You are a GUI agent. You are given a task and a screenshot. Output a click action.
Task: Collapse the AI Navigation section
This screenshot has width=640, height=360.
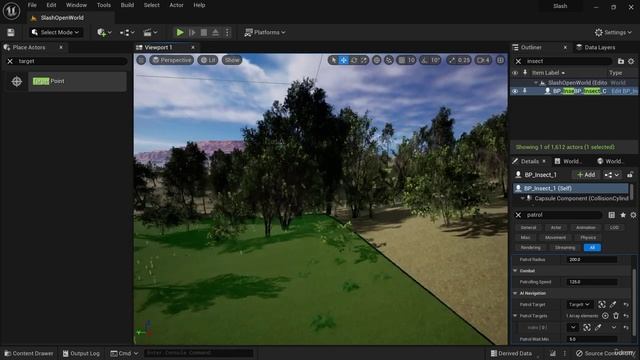pos(515,293)
